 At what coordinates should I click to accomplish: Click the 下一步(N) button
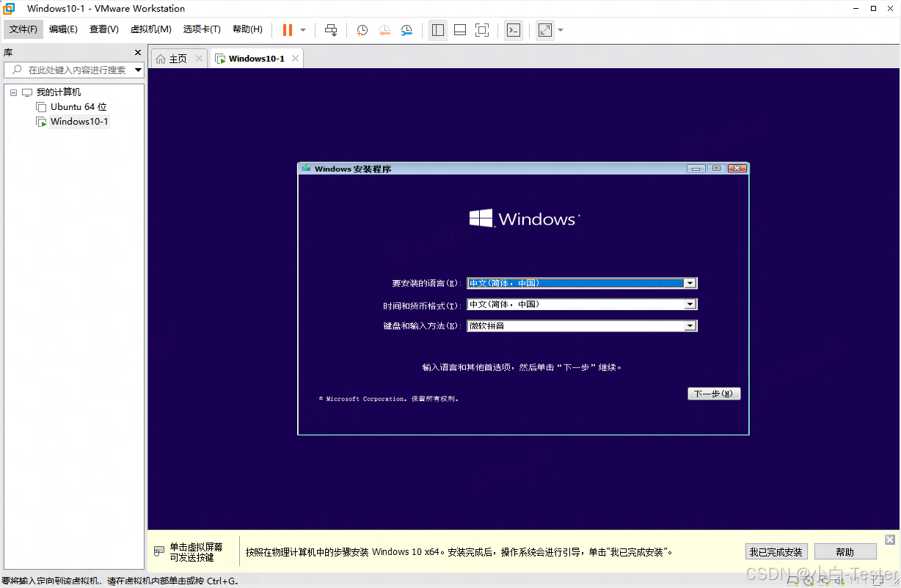tap(714, 394)
